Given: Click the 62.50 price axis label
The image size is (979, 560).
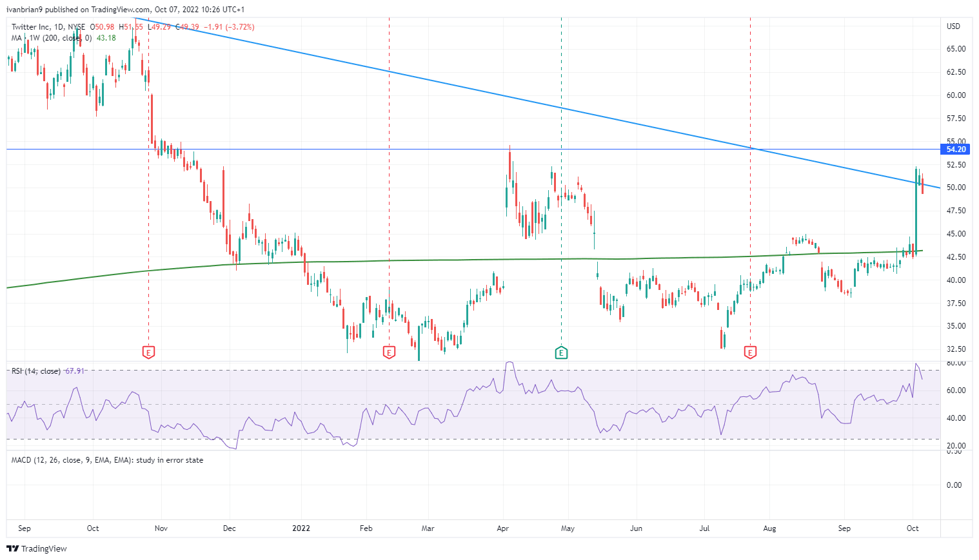Looking at the screenshot, I should click(956, 72).
